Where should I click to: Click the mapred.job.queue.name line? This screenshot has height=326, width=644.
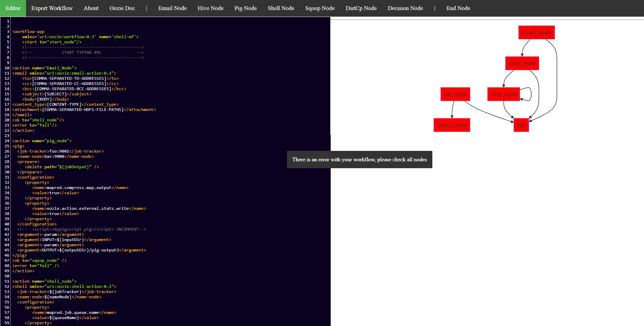74,312
